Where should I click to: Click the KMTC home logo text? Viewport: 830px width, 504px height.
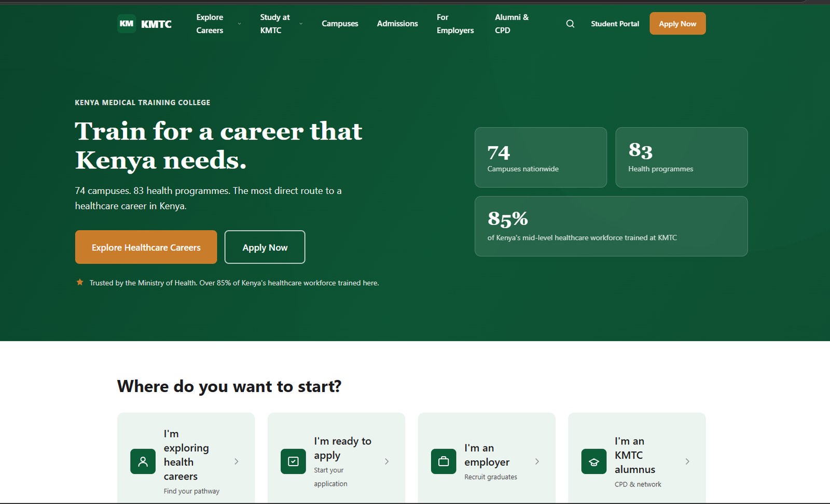tap(156, 24)
